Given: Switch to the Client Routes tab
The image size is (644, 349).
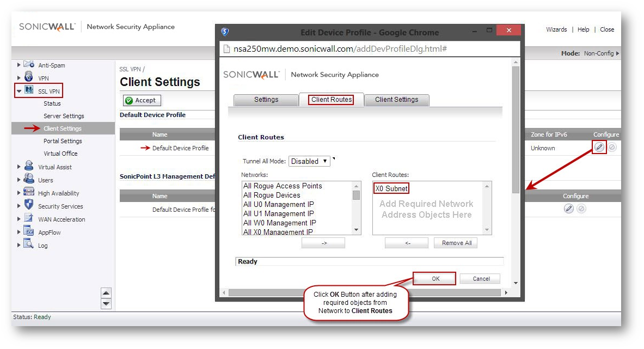Looking at the screenshot, I should 331,100.
